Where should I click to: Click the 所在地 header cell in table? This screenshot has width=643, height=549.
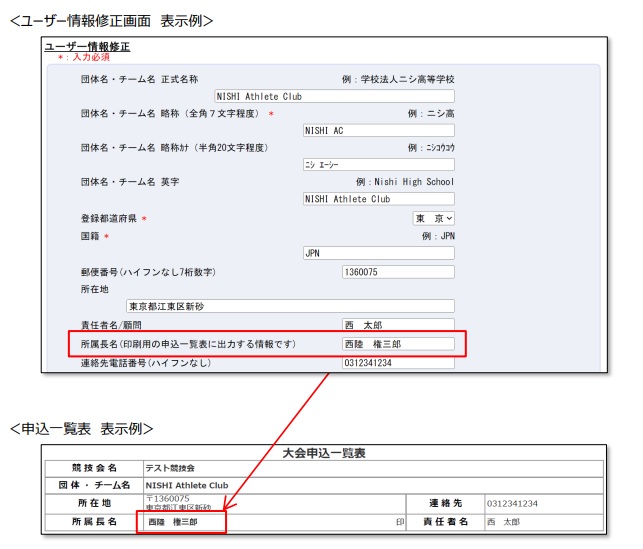coord(94,503)
